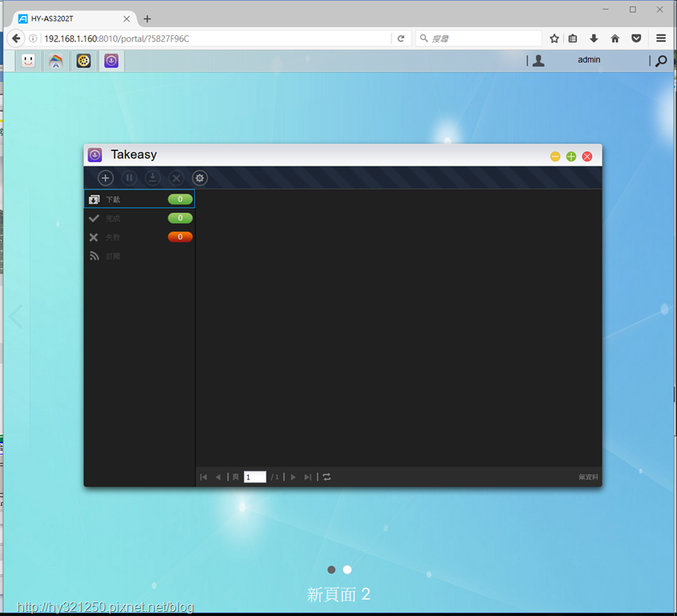Viewport: 677px width, 616px height.
Task: Click the download arrow icon in Takeasy toolbar
Action: (152, 178)
